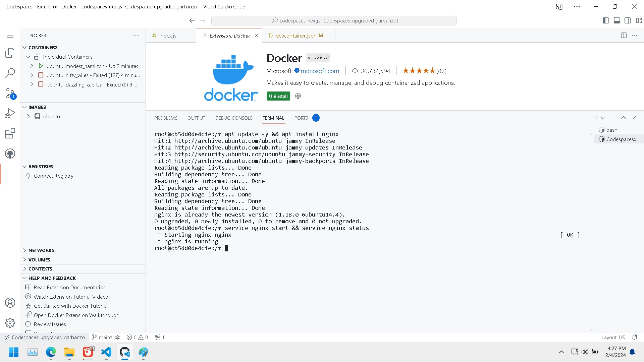Go forward in navigation history
The image size is (644, 362).
coord(203,21)
